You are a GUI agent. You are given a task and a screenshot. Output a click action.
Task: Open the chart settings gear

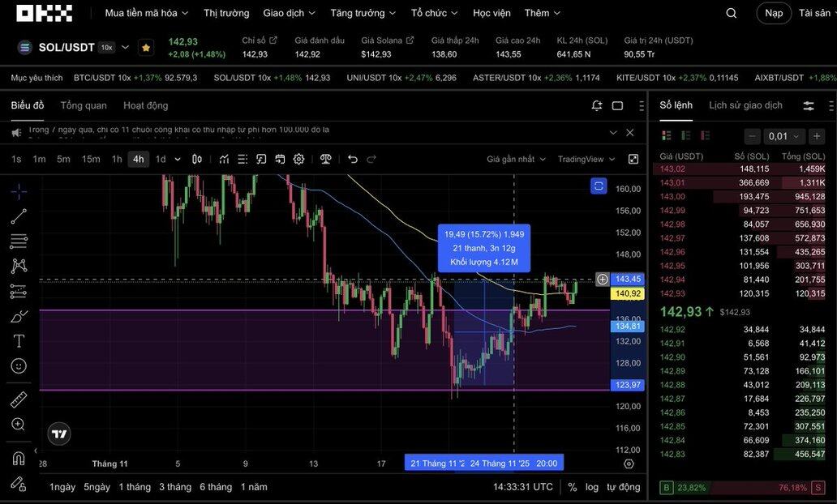tap(298, 159)
